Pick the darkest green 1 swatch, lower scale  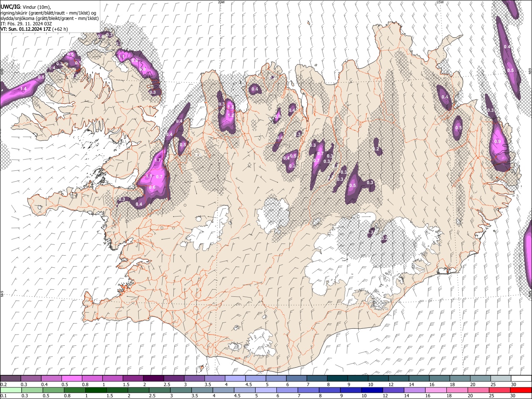coord(95,390)
